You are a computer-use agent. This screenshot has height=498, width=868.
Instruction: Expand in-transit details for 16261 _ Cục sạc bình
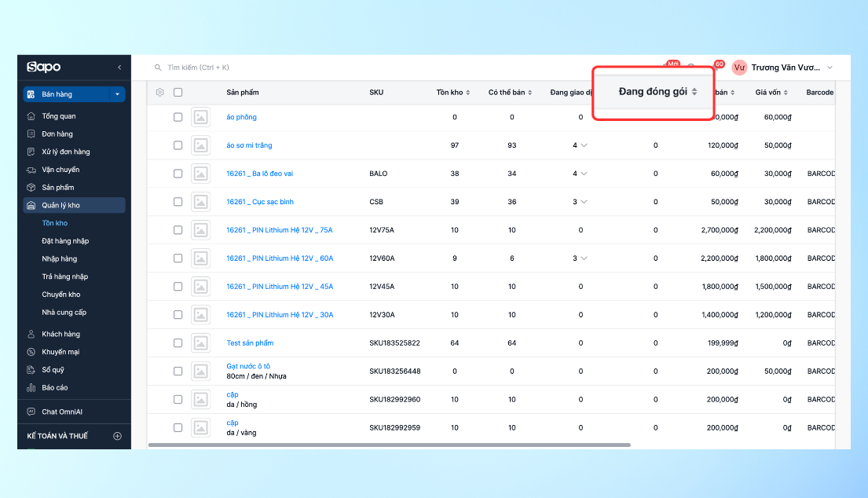(x=584, y=202)
